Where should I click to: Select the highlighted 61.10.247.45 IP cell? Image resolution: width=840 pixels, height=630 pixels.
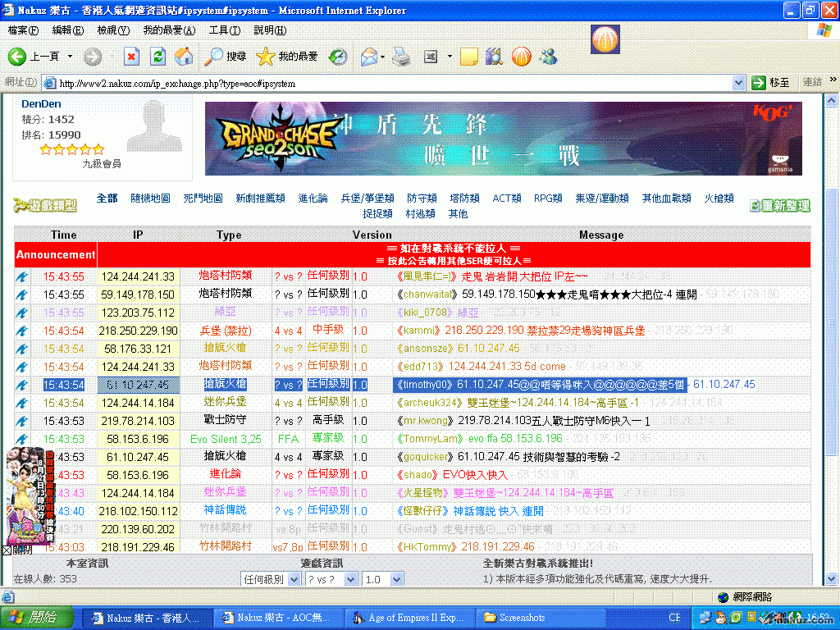(x=138, y=385)
